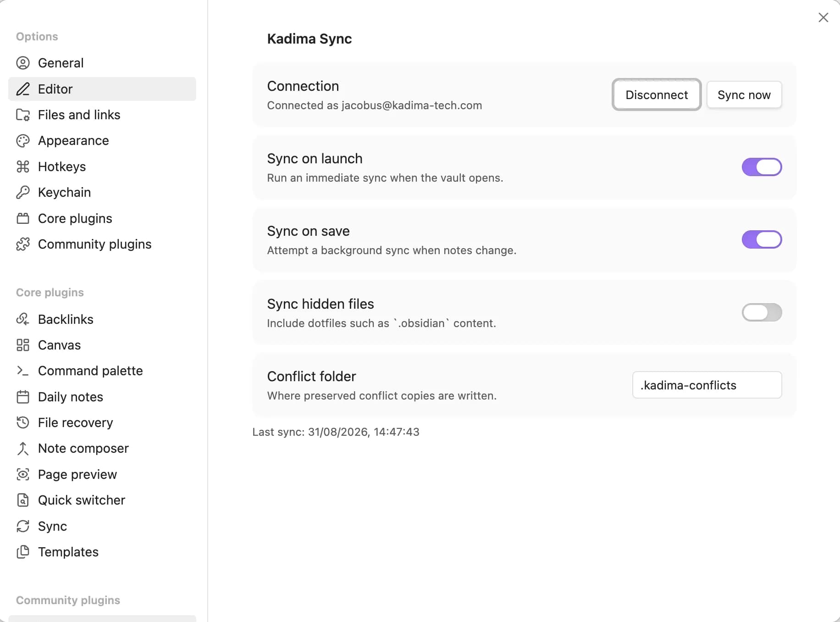Open Command palette plugin settings

(x=102, y=371)
